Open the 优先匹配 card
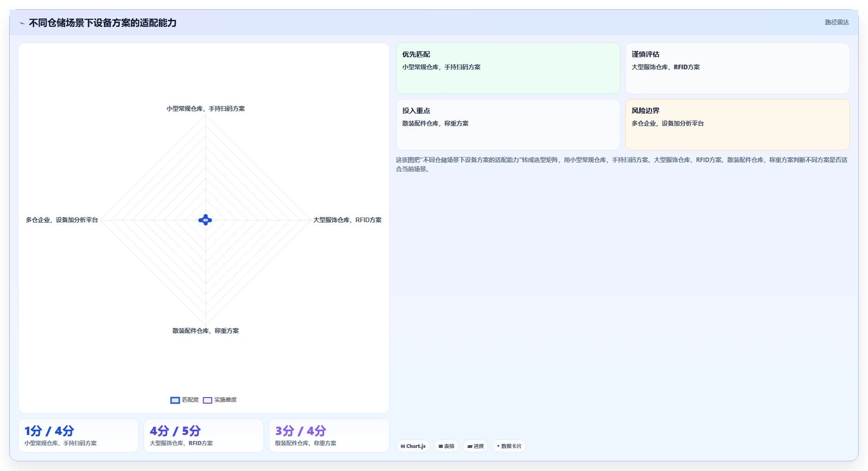Viewport: 868px width, 471px height. click(x=508, y=68)
